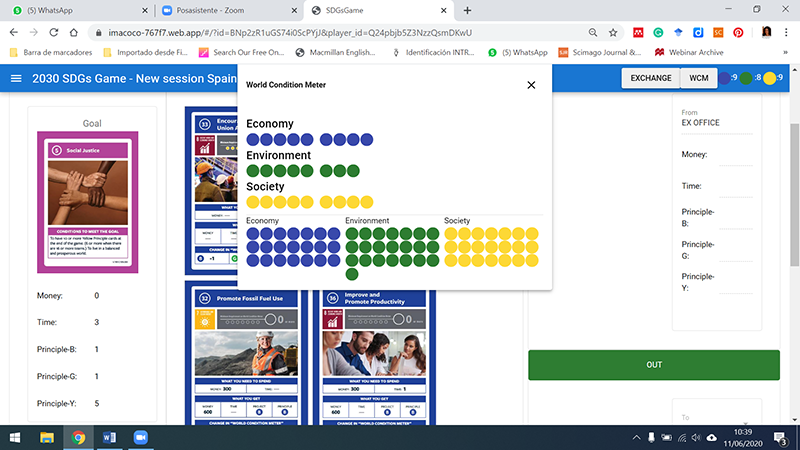Click the address bar URL
This screenshot has width=800, height=450.
pyautogui.click(x=290, y=33)
